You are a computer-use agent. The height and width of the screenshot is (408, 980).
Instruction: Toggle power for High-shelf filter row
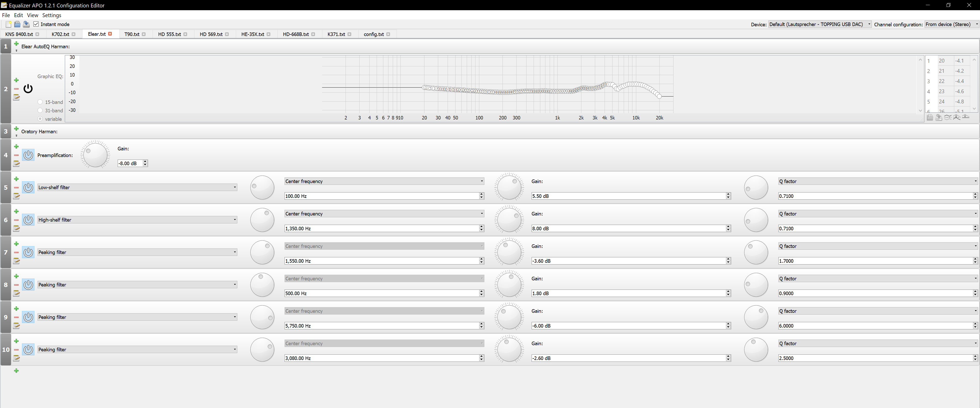28,220
